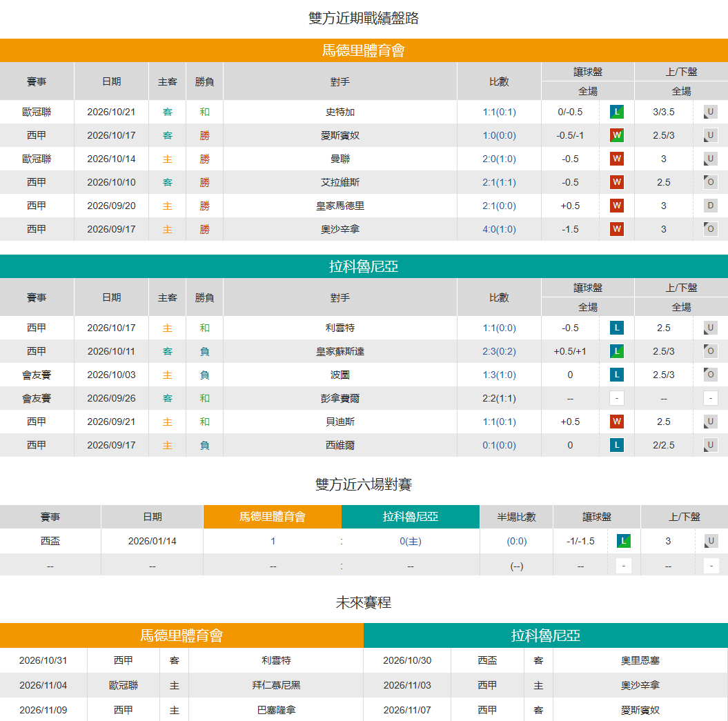The image size is (728, 721).
Task: Open the 1:3(1:0) score link against 波圖
Action: click(x=499, y=375)
